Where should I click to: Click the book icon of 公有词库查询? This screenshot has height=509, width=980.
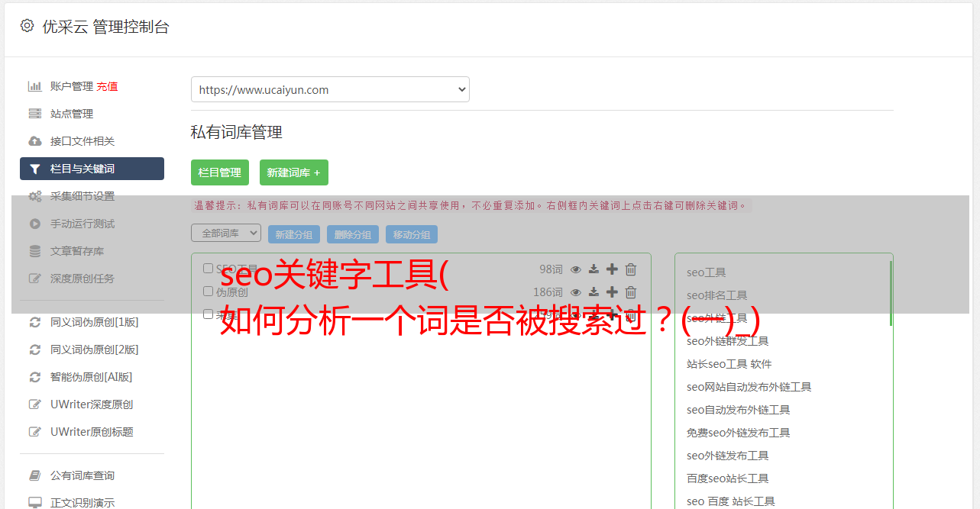tap(35, 475)
